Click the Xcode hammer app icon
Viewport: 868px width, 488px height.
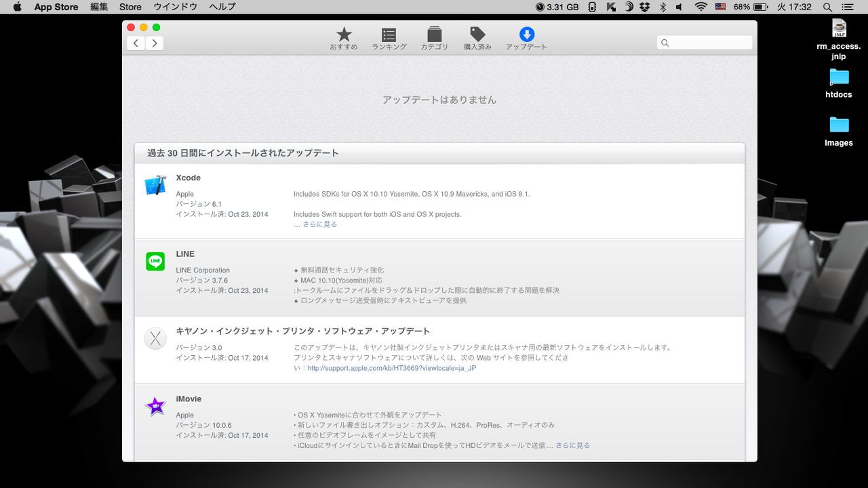coord(155,185)
